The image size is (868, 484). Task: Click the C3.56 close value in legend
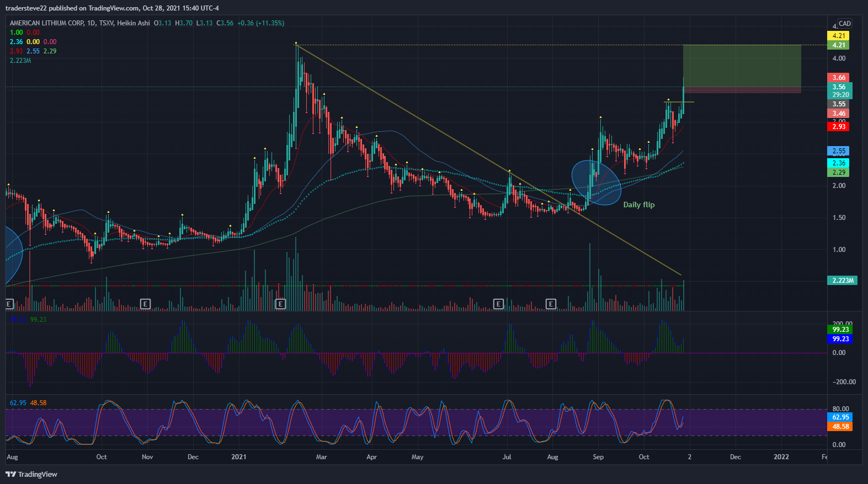point(225,23)
